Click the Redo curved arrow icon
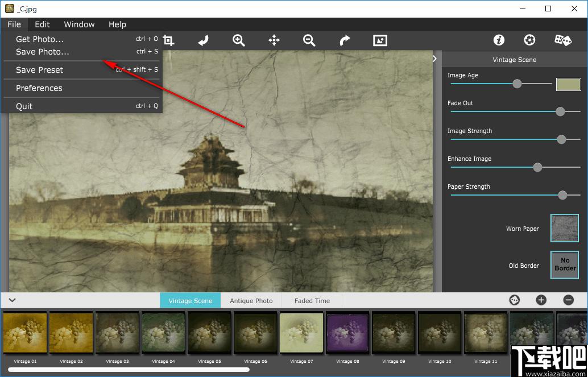 coord(345,40)
